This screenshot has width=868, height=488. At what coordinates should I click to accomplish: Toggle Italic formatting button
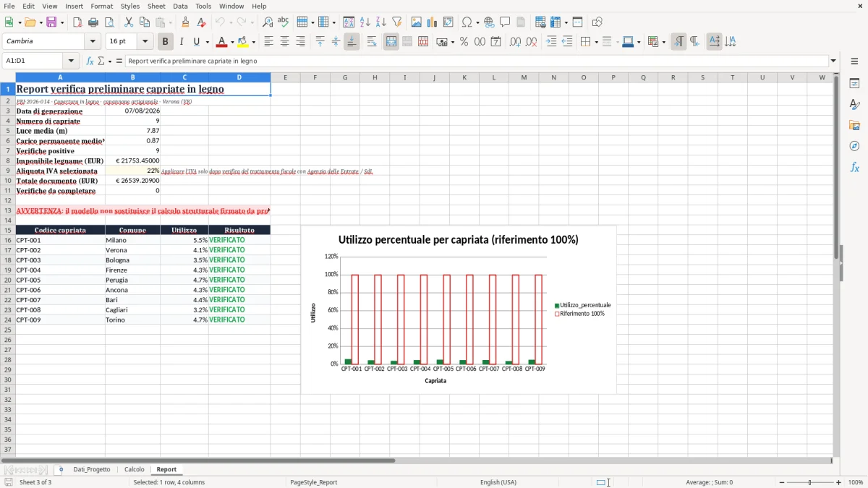182,42
